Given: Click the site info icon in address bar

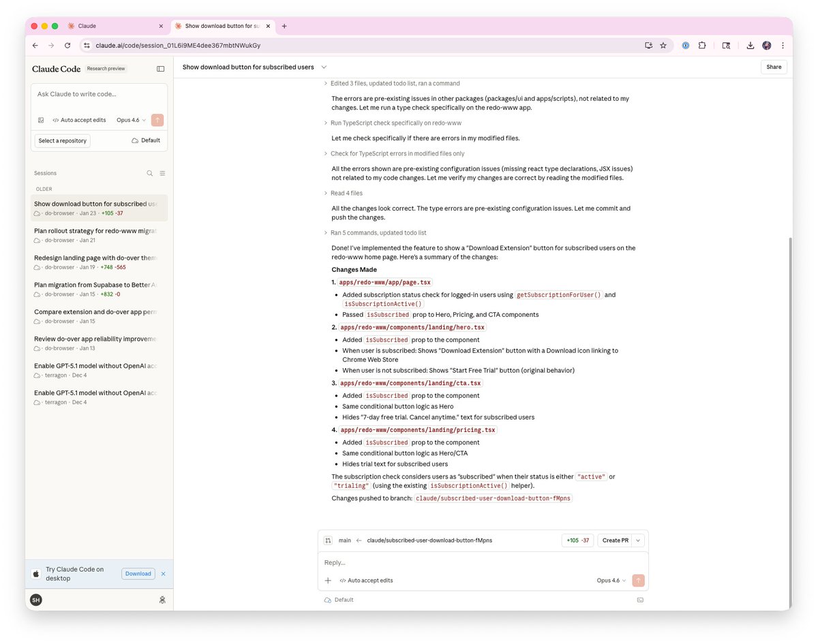Looking at the screenshot, I should coord(87,46).
